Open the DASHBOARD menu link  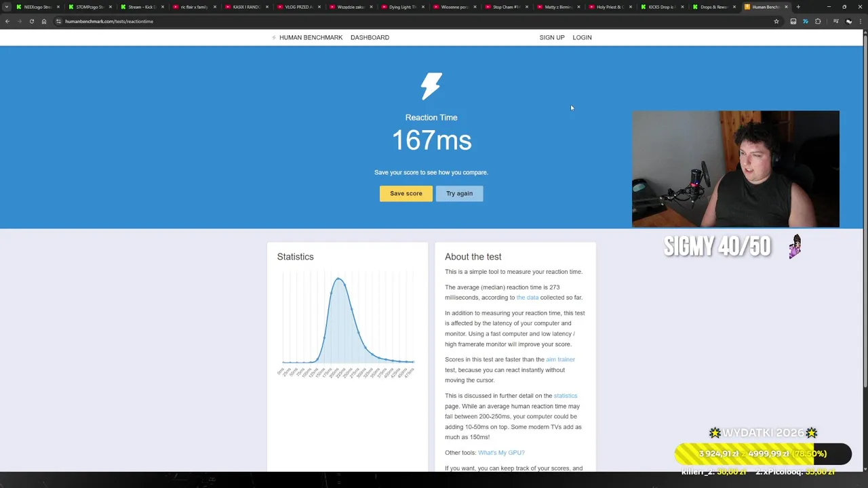[x=370, y=37]
